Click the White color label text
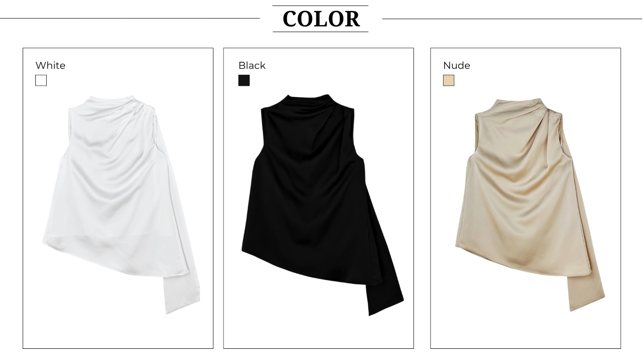This screenshot has height=354, width=644. click(50, 66)
